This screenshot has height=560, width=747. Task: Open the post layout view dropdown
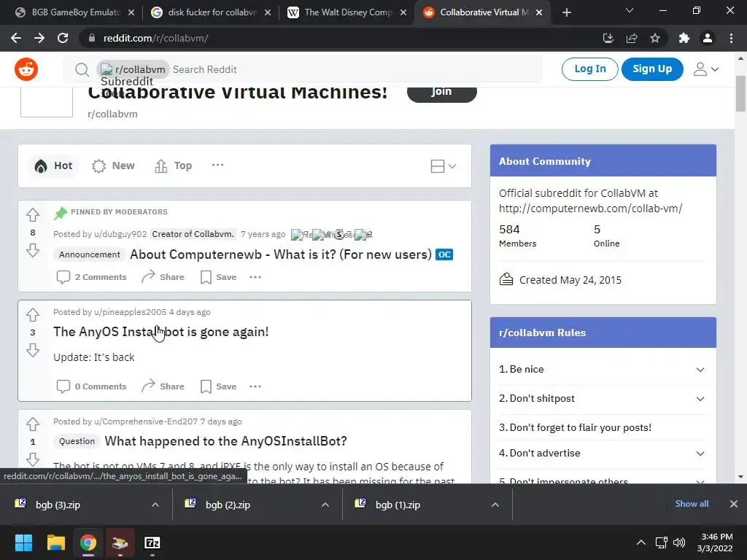(443, 166)
